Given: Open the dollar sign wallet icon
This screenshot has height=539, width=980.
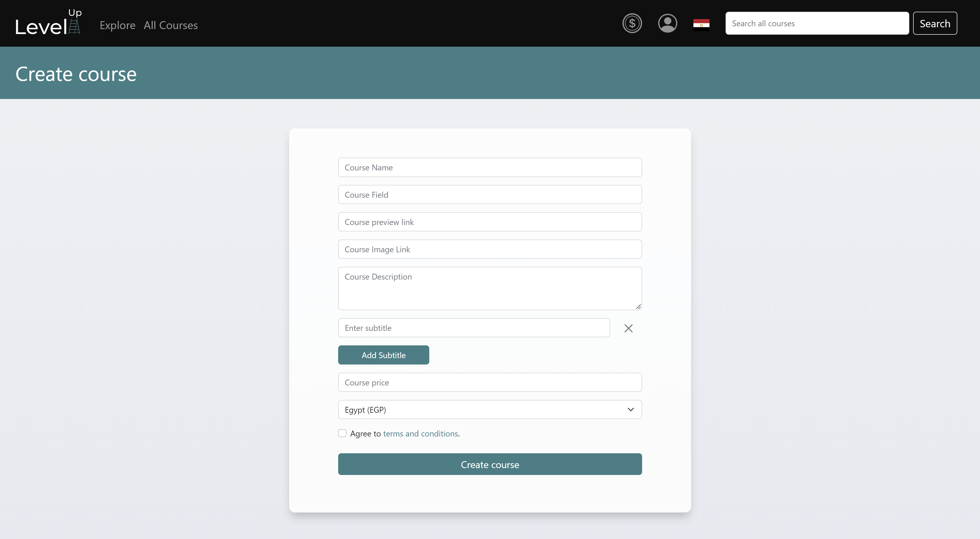Looking at the screenshot, I should pos(632,23).
